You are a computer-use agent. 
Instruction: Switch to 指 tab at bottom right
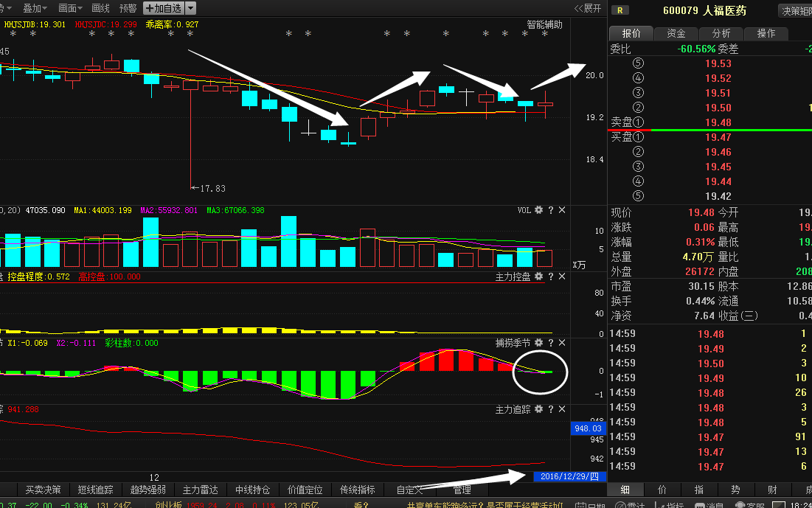(x=698, y=490)
